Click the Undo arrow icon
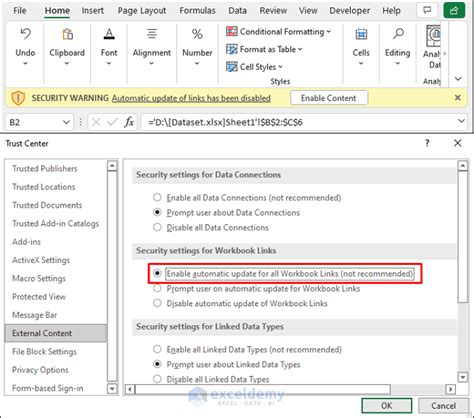The width and height of the screenshot is (474, 418). click(25, 34)
